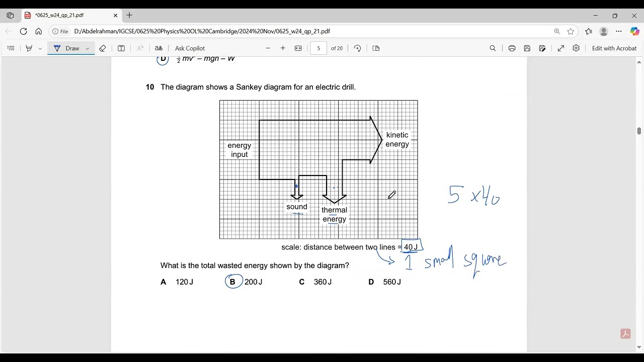644x362 pixels.
Task: Add this page to favorites star
Action: (x=571, y=31)
